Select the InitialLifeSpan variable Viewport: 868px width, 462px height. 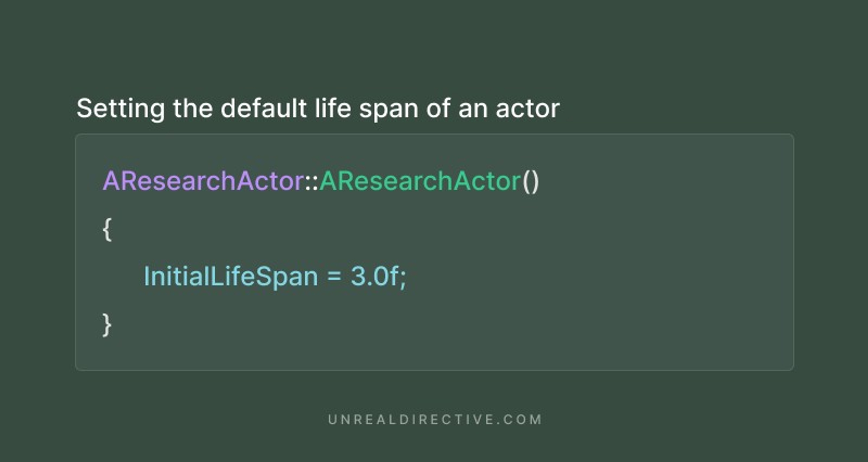click(x=231, y=277)
